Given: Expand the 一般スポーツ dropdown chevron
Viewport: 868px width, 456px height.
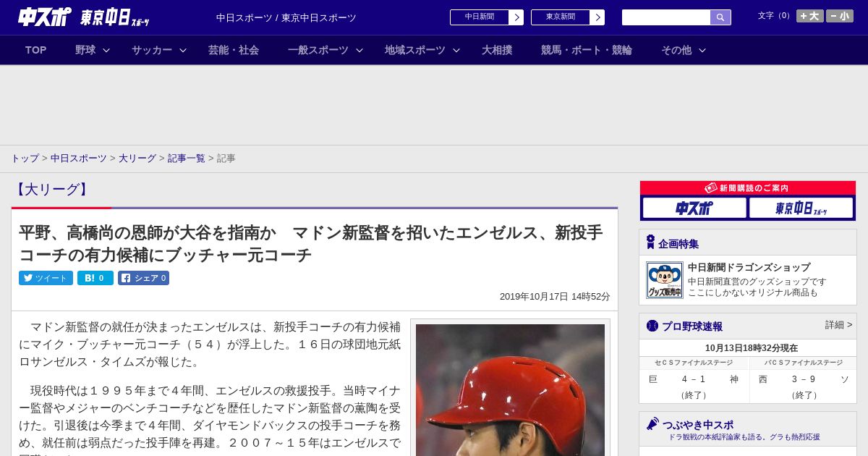Looking at the screenshot, I should 359,50.
